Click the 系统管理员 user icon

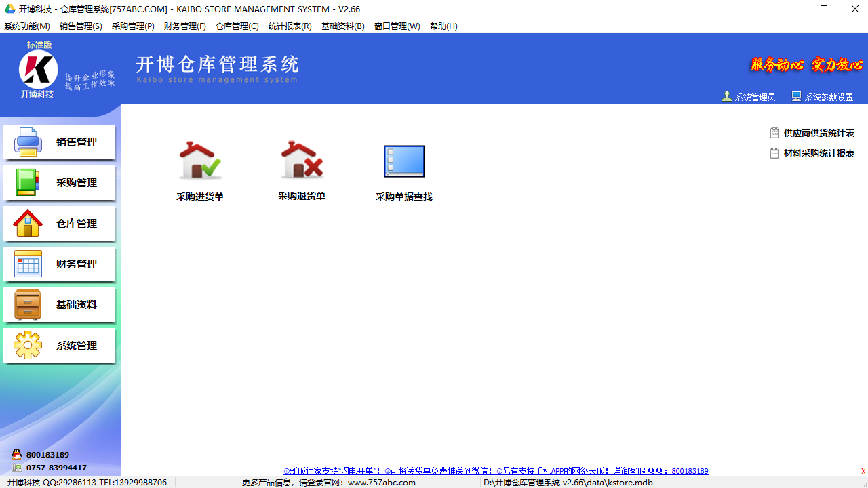(726, 96)
